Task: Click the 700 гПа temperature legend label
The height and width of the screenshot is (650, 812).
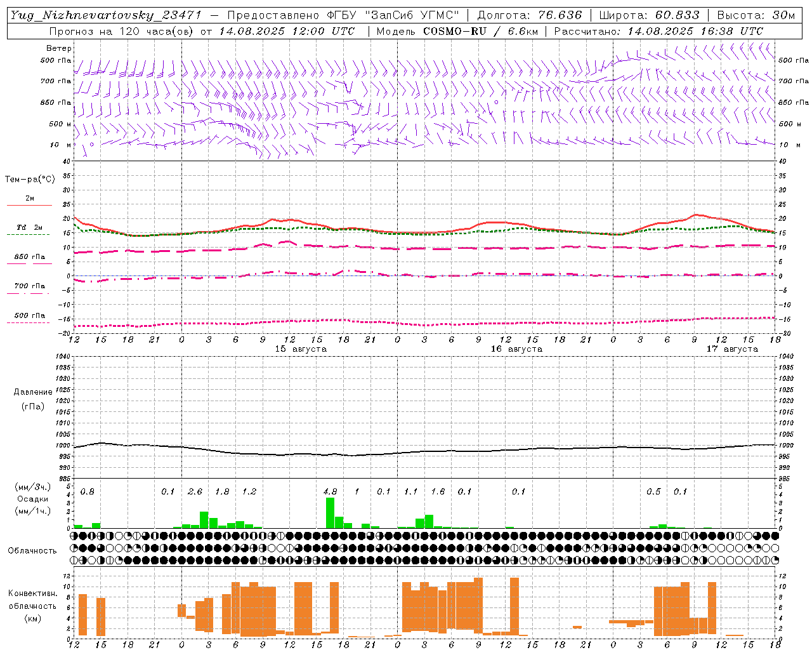Action: 30,286
